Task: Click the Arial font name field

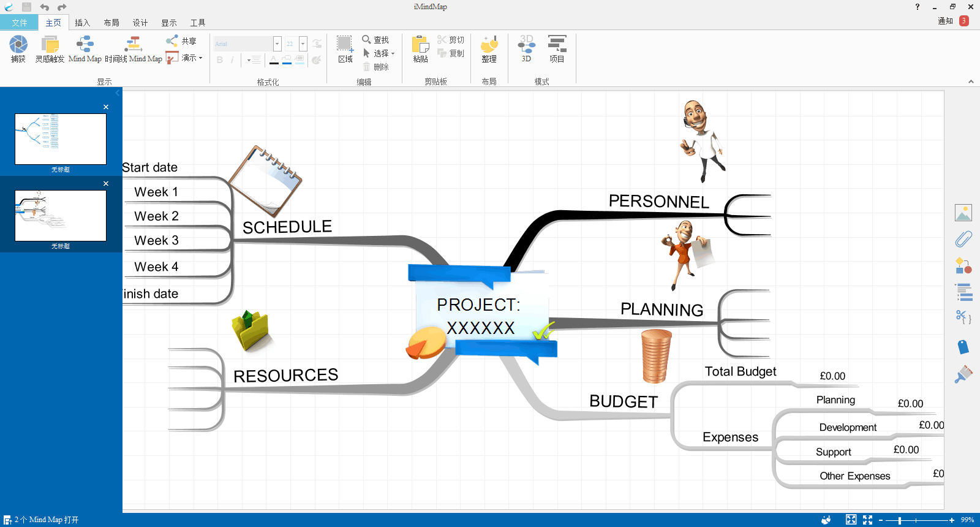Action: (243, 44)
